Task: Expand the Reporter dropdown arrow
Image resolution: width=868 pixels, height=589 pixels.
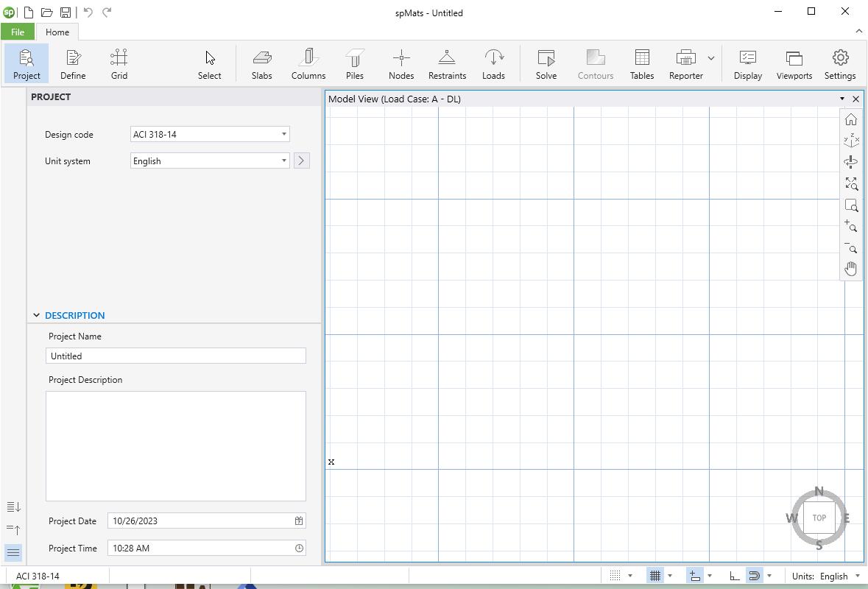Action: pos(711,57)
